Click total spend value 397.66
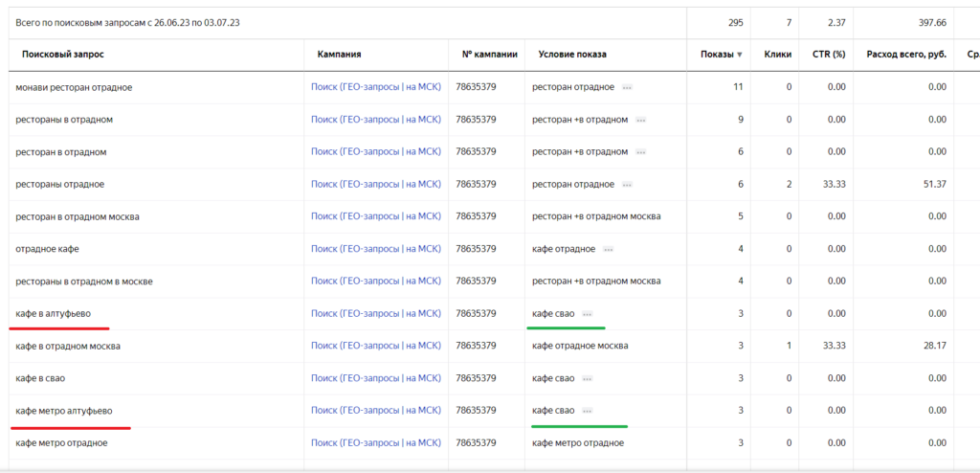Image resolution: width=980 pixels, height=473 pixels. (x=932, y=23)
